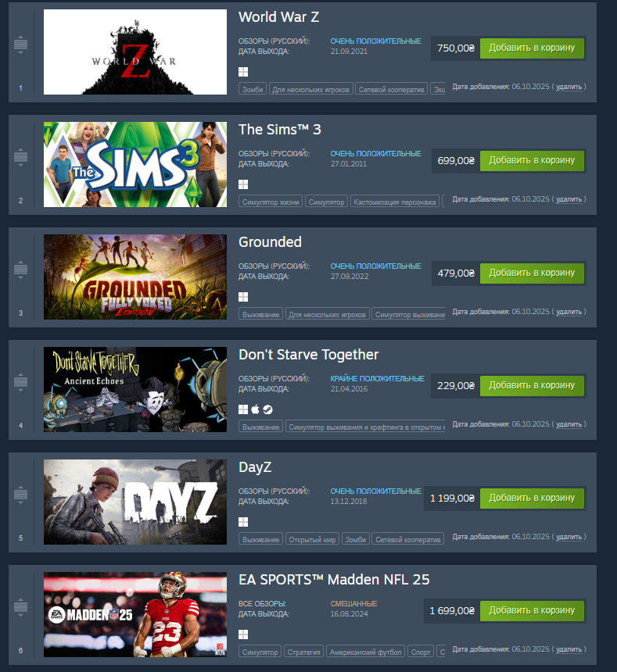Add DayZ to the cart
This screenshot has height=672, width=617.
tap(532, 498)
